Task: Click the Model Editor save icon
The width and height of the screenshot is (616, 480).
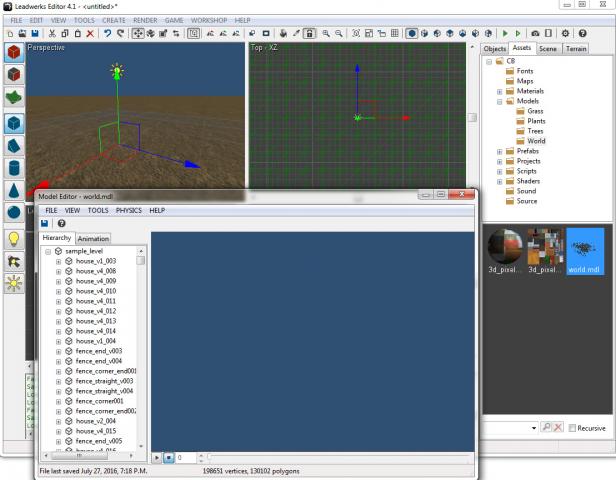Action: [46, 224]
